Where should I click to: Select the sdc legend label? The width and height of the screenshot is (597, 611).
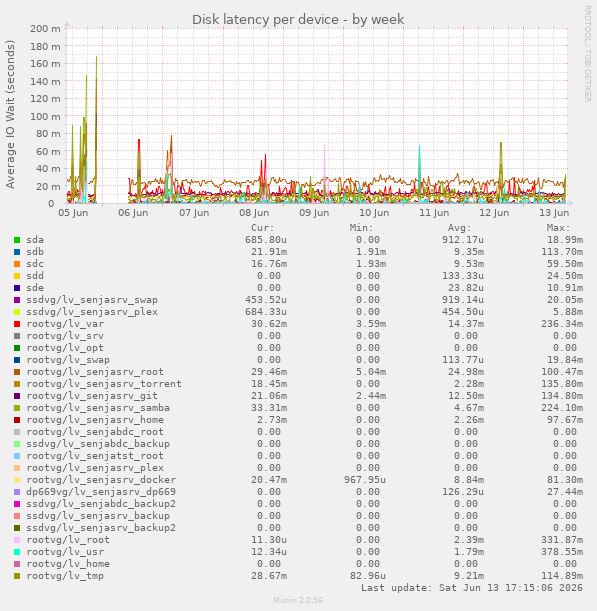35,264
